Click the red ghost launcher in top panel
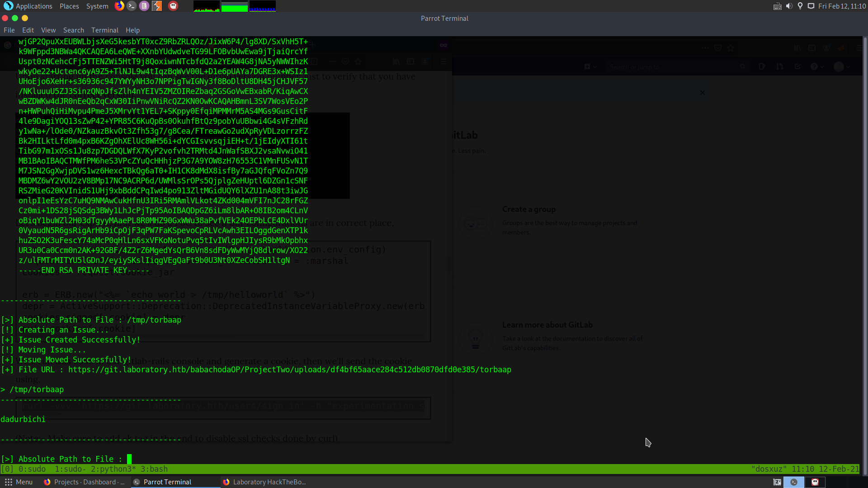This screenshot has height=488, width=868. (x=173, y=6)
